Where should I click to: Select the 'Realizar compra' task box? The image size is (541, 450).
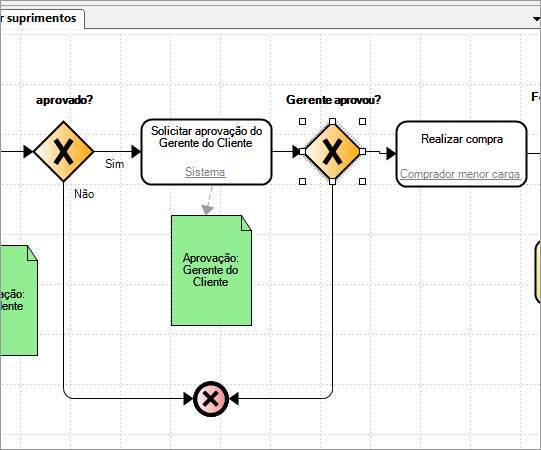461,154
